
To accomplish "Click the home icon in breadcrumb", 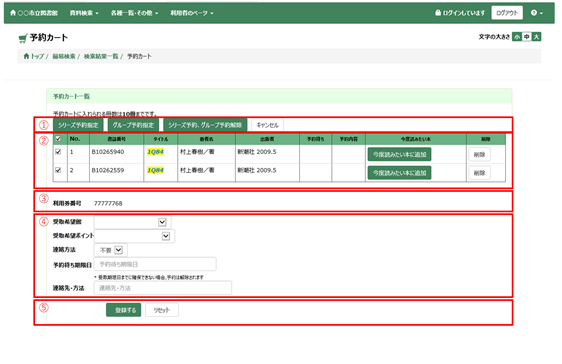I will [x=26, y=56].
